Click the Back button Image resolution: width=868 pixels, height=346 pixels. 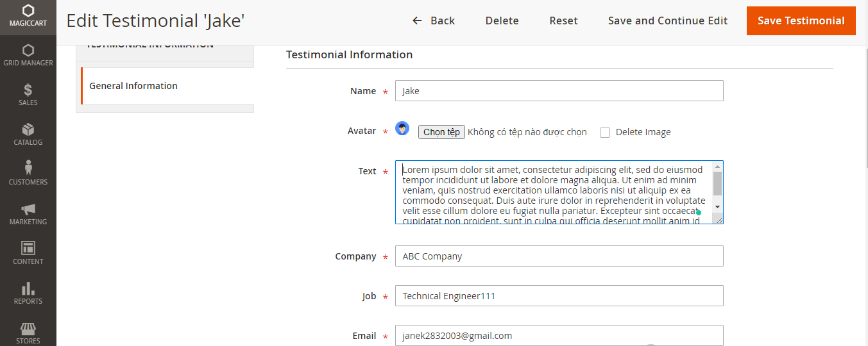point(434,21)
